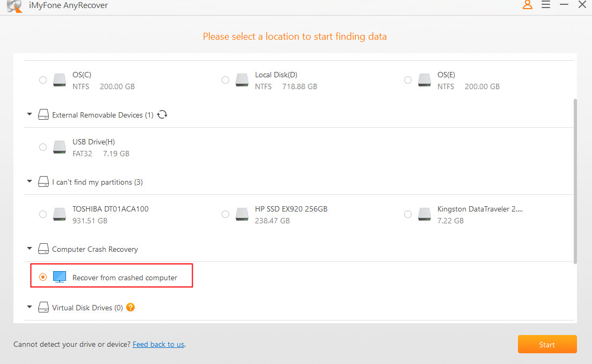Click the 'Computer Crash Recovery' heading
The width and height of the screenshot is (592, 364).
click(95, 249)
